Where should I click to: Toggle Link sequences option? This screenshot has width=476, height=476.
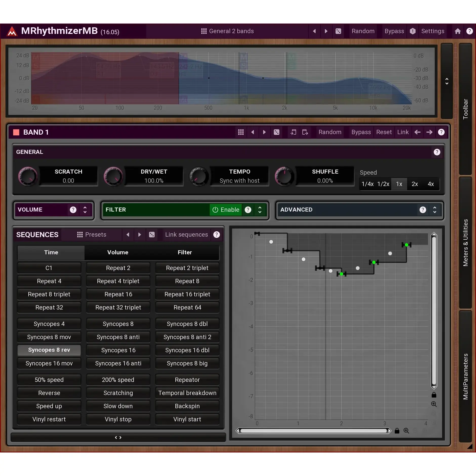tap(187, 235)
